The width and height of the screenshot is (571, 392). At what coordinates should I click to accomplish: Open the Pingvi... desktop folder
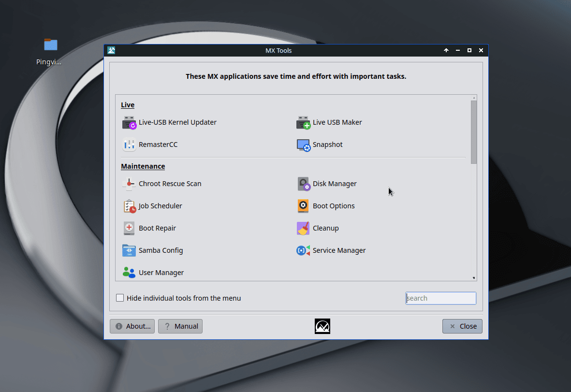(51, 45)
